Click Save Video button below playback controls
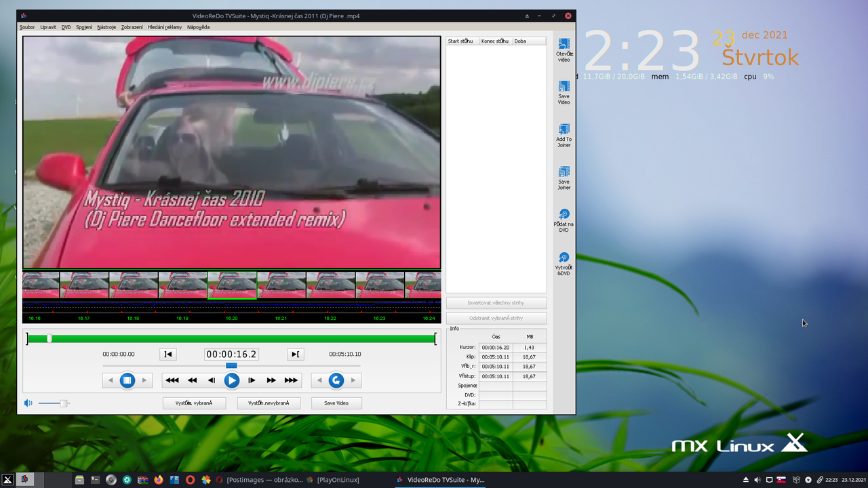This screenshot has width=868, height=488. pos(336,403)
